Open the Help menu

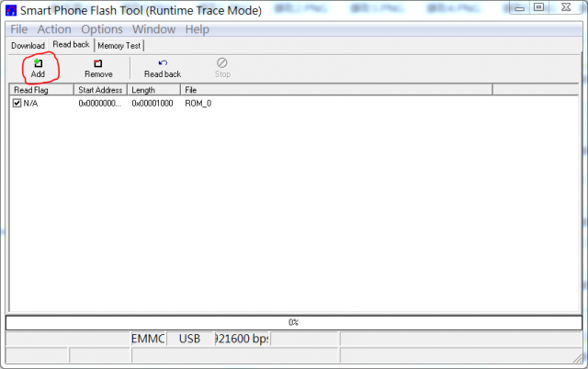(197, 29)
